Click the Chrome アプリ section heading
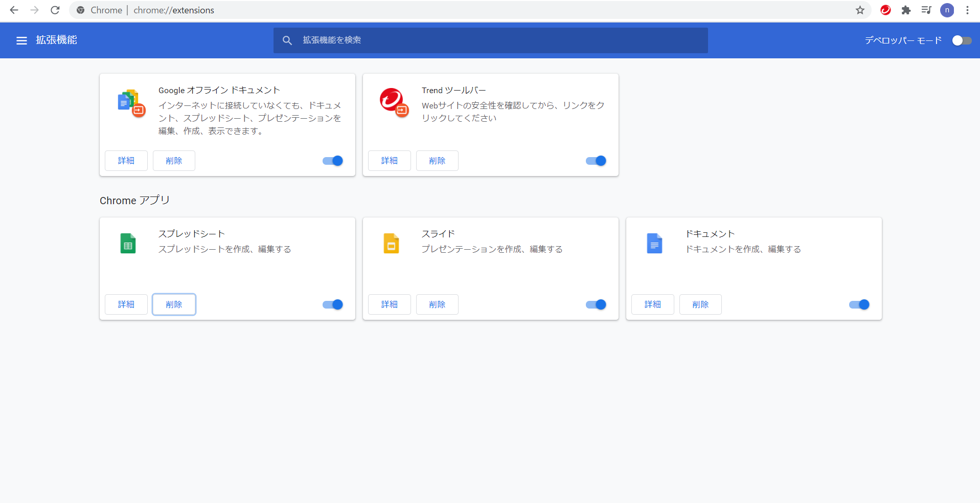This screenshot has height=503, width=980. (134, 201)
